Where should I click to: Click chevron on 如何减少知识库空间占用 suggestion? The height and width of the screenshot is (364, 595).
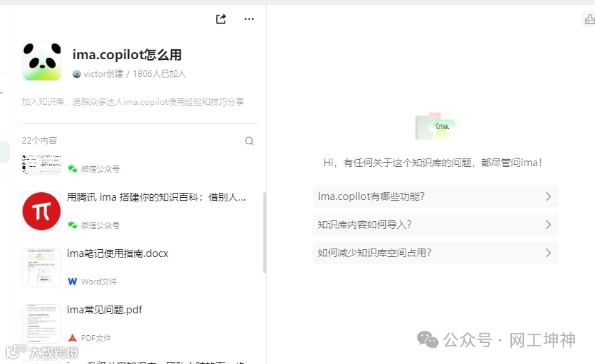(x=549, y=253)
